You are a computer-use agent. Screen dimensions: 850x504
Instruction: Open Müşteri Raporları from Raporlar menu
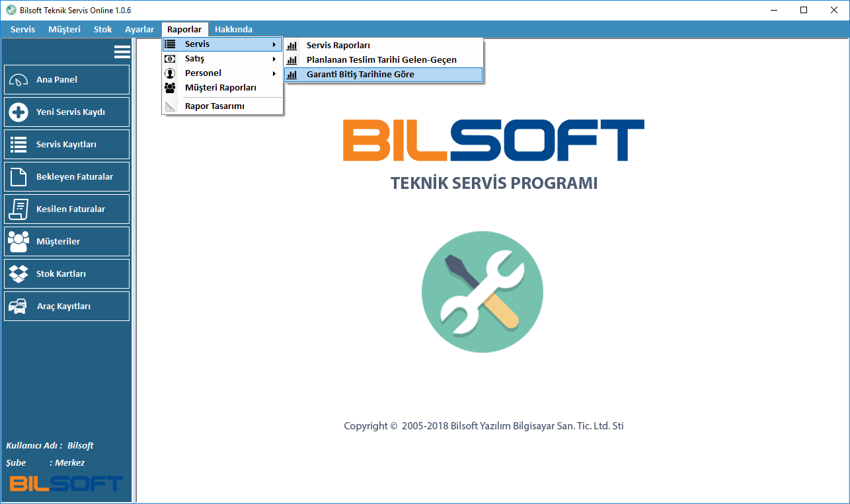(223, 87)
